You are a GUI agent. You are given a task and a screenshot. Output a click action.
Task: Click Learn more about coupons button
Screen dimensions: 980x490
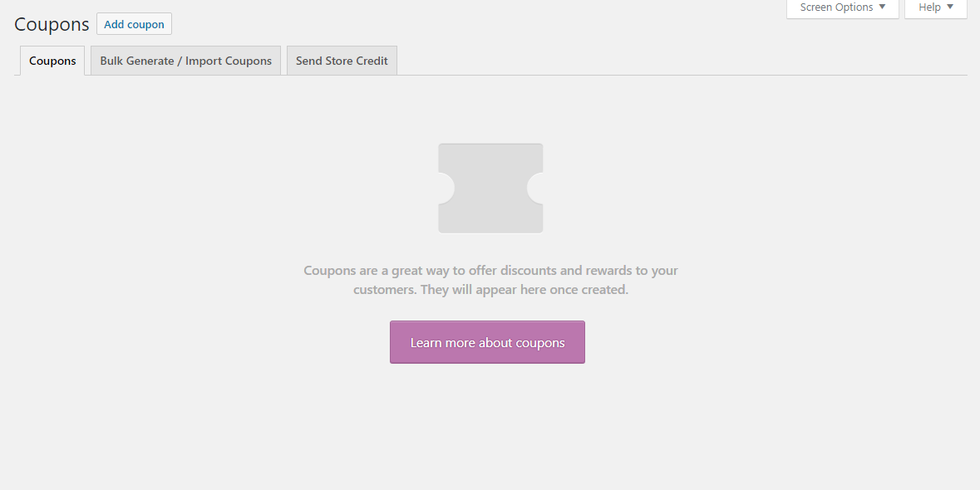(x=487, y=342)
